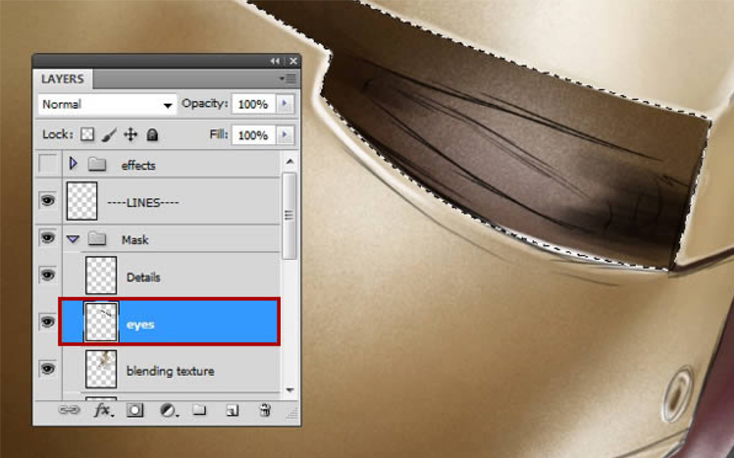Click the layers list scroll up arrow
The width and height of the screenshot is (734, 458).
tap(290, 162)
